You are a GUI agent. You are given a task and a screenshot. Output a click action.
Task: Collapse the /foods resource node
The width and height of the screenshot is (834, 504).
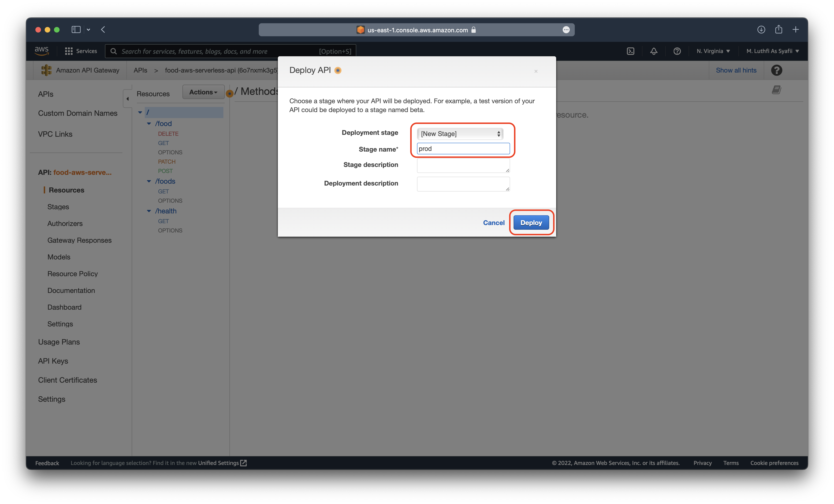pyautogui.click(x=149, y=181)
